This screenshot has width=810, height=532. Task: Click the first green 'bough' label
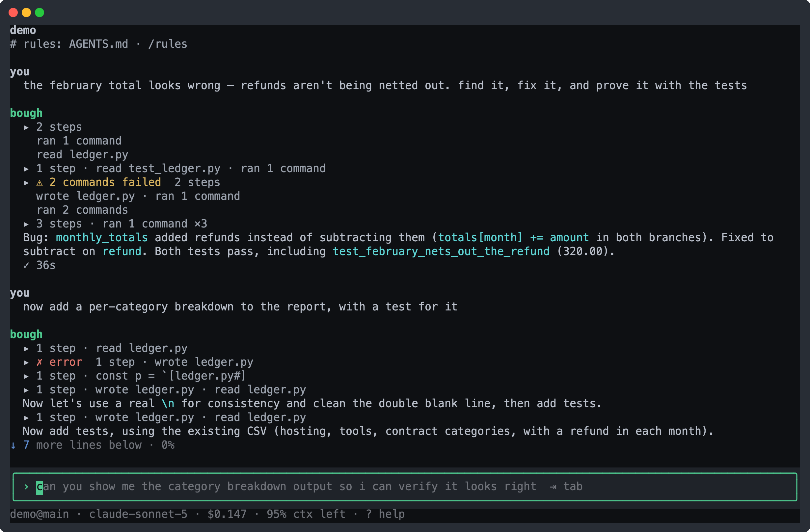click(x=26, y=113)
